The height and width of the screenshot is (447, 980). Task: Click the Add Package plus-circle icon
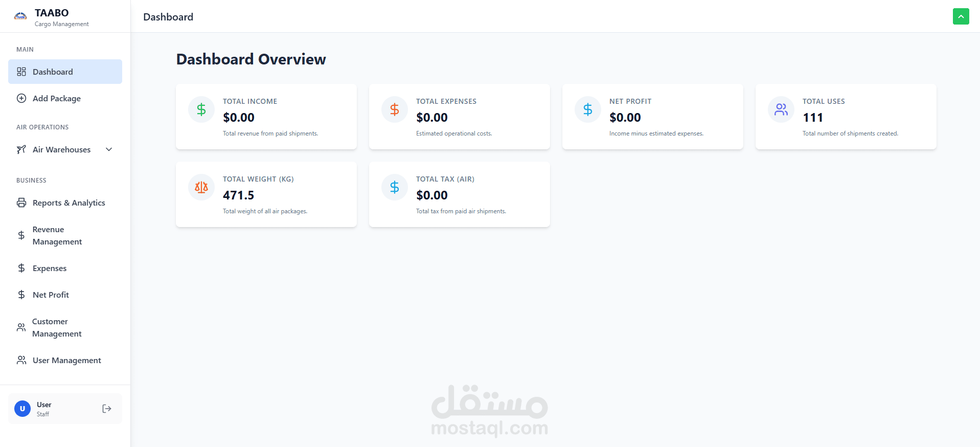click(x=21, y=98)
